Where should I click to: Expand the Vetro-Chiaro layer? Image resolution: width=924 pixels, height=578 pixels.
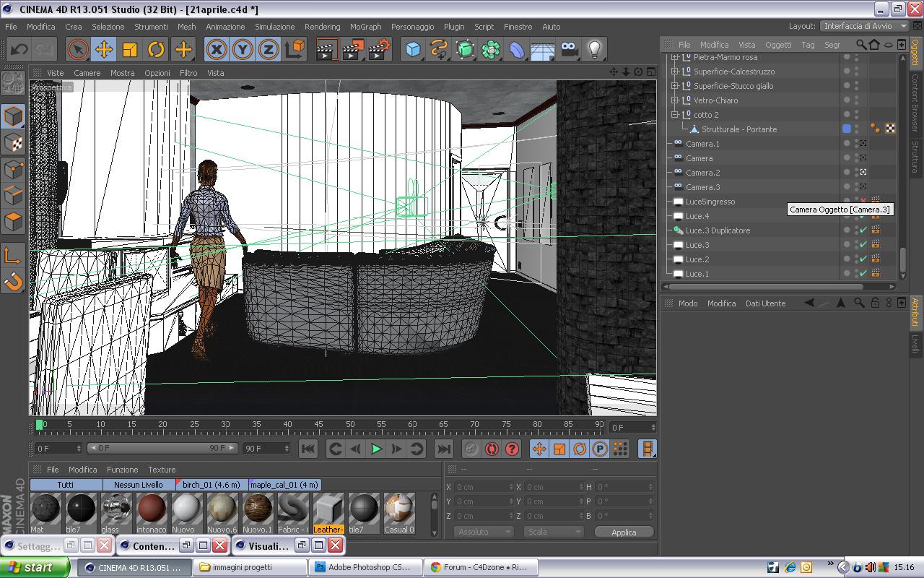pos(675,100)
